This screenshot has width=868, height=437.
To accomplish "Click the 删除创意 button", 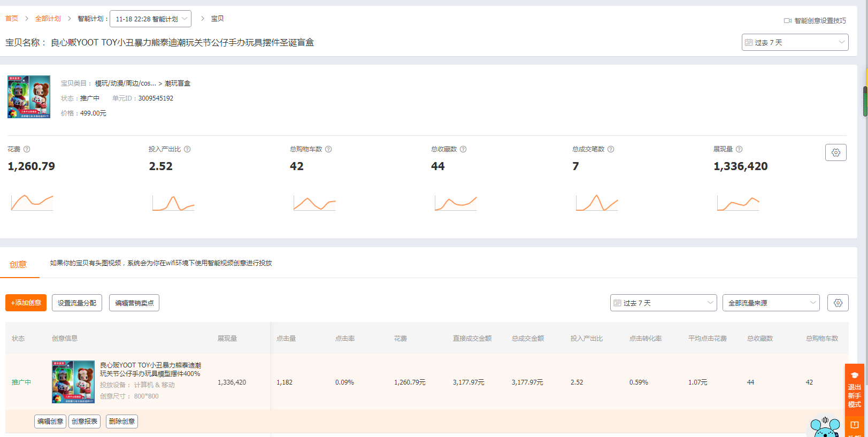I will tap(122, 421).
